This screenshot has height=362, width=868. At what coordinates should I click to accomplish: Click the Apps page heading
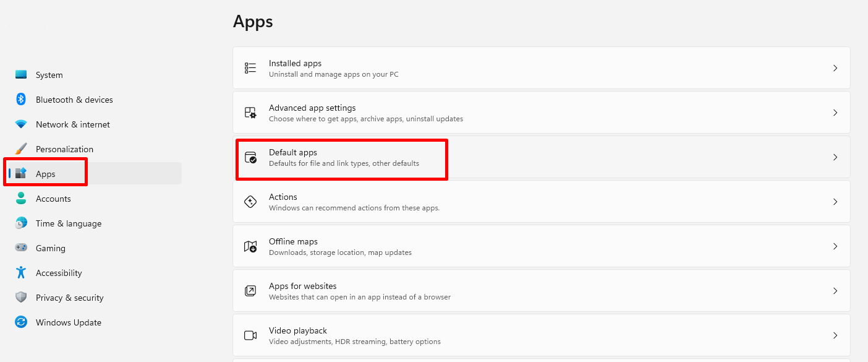253,22
